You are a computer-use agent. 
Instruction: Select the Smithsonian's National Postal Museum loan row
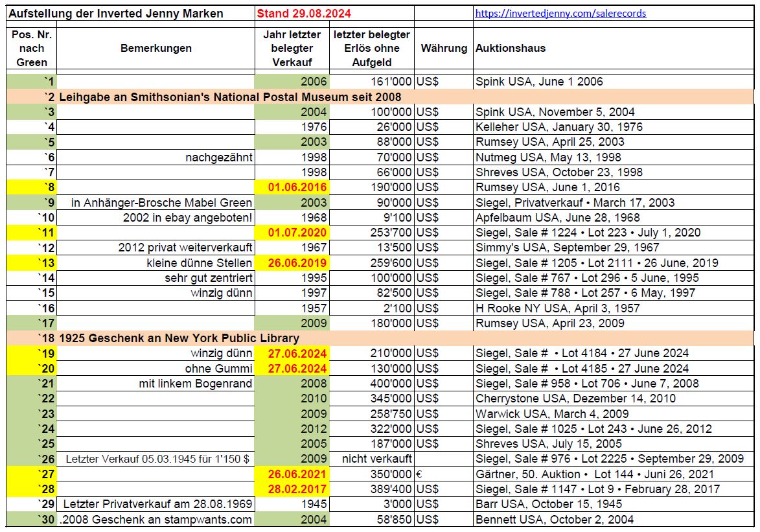pyautogui.click(x=230, y=97)
